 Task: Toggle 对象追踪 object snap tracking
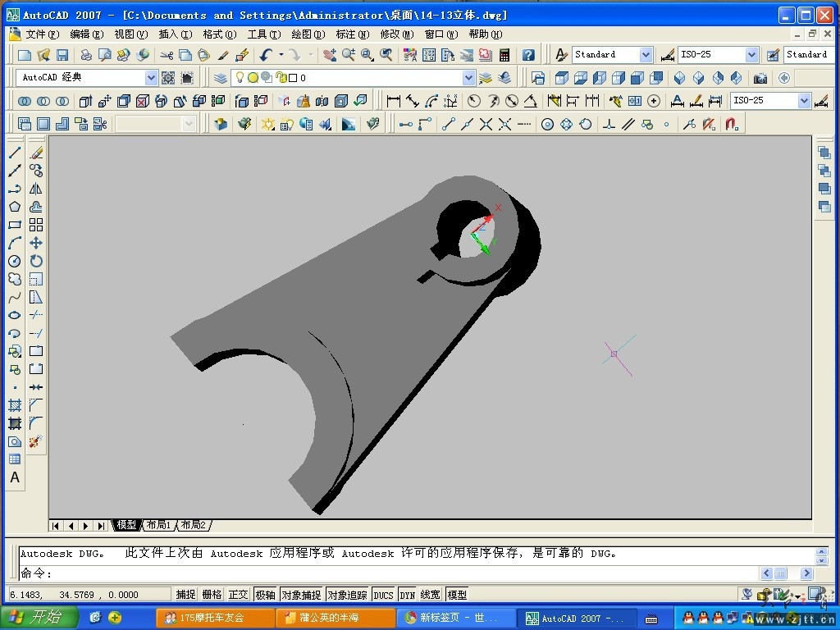[x=347, y=594]
